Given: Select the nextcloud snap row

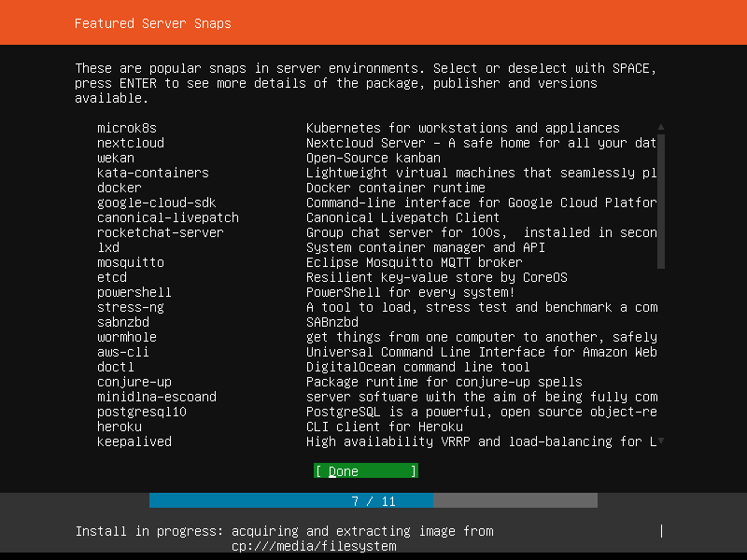Looking at the screenshot, I should (x=365, y=143).
